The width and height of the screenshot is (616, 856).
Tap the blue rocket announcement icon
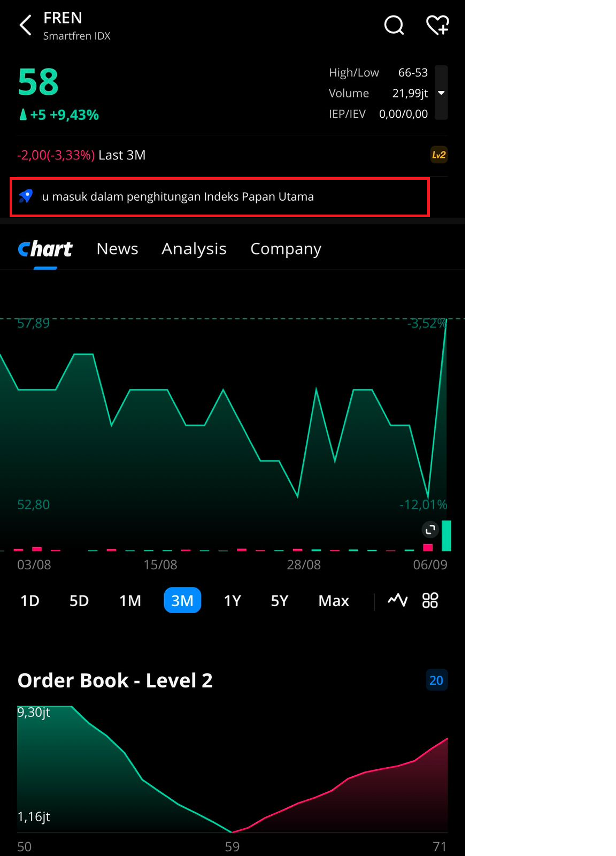tap(26, 196)
